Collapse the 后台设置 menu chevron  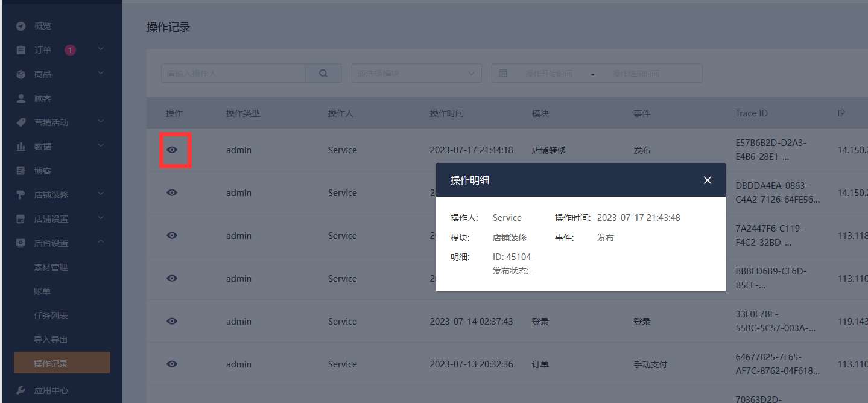tap(101, 242)
